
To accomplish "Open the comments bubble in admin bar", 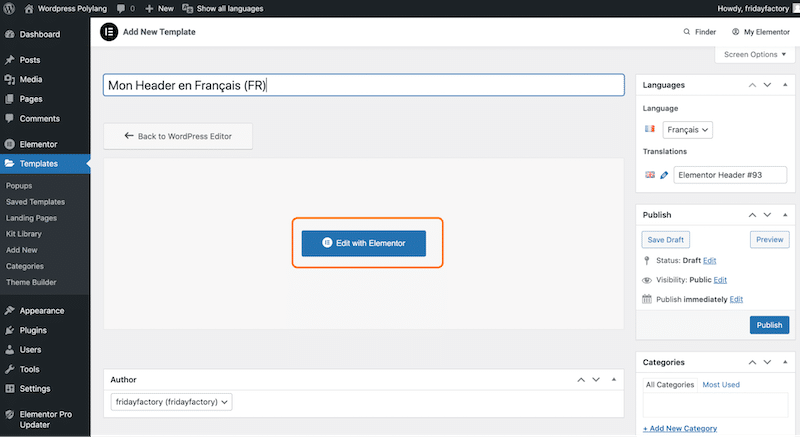I will pyautogui.click(x=121, y=9).
